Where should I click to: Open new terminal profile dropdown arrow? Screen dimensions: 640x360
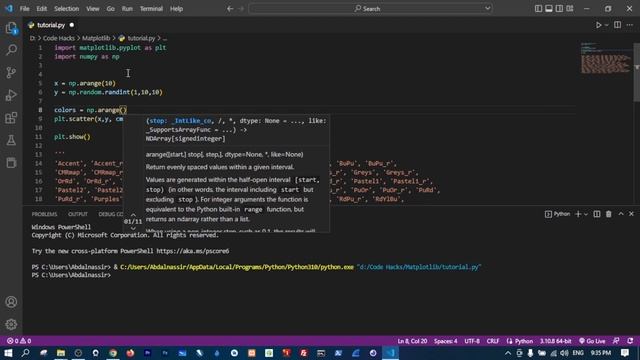[x=586, y=214]
